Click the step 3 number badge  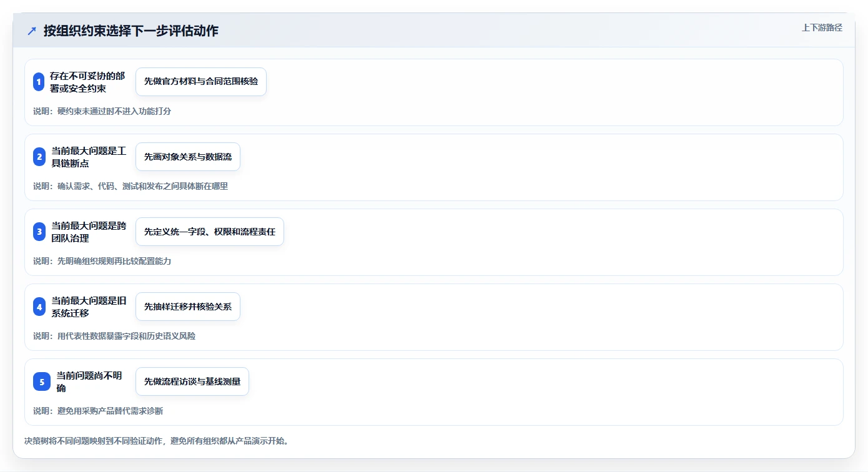(x=39, y=232)
